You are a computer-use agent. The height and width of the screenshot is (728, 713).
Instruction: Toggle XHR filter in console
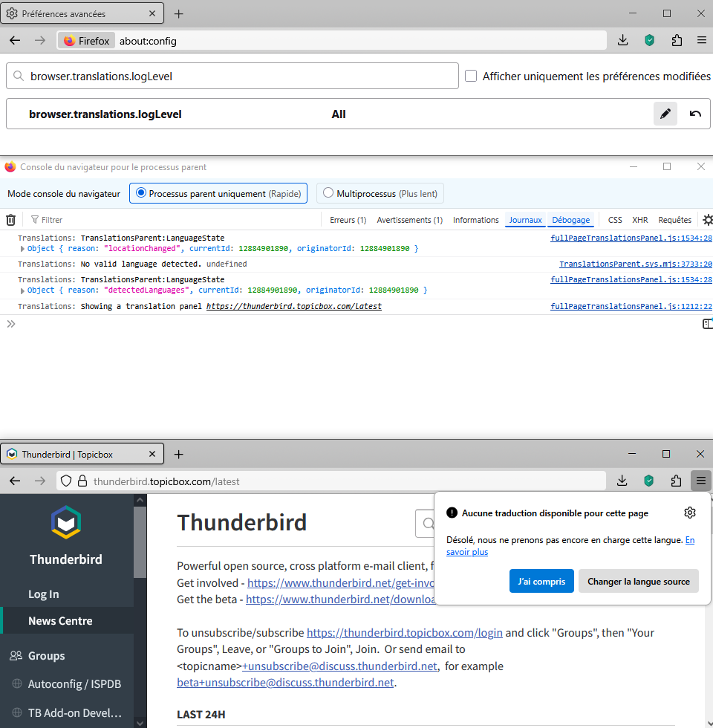(640, 220)
